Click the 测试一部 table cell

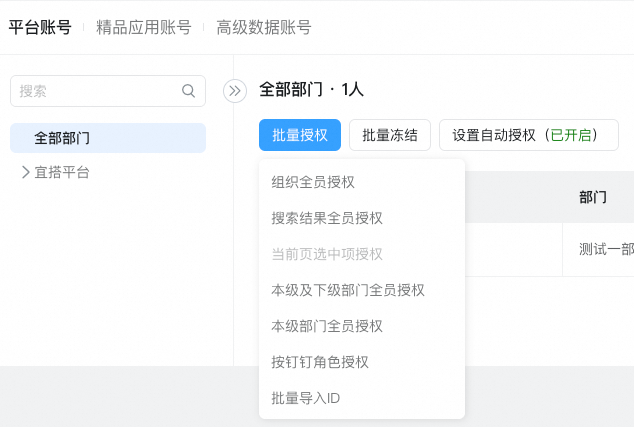point(606,249)
